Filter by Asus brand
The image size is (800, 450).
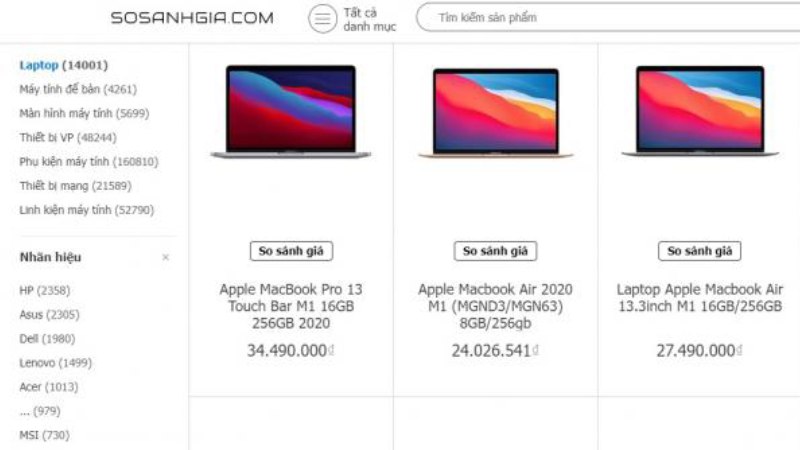tap(49, 314)
